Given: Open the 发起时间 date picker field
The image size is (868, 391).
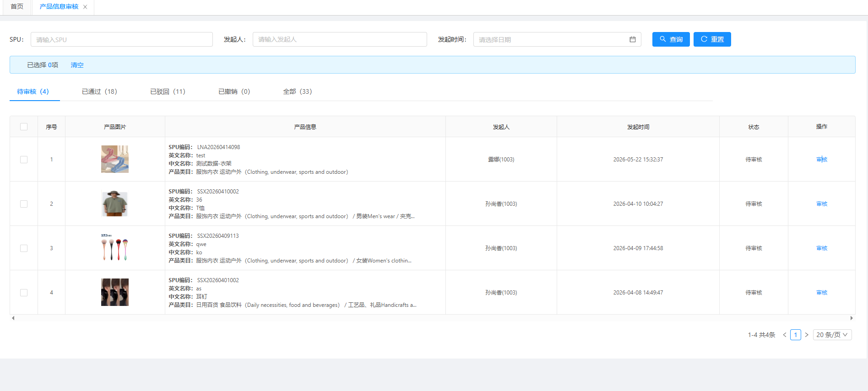Looking at the screenshot, I should point(557,39).
